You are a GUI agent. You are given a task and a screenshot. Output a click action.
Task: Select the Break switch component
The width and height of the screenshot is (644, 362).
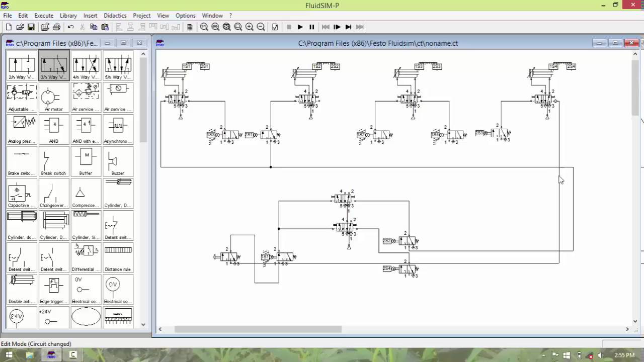click(x=54, y=162)
